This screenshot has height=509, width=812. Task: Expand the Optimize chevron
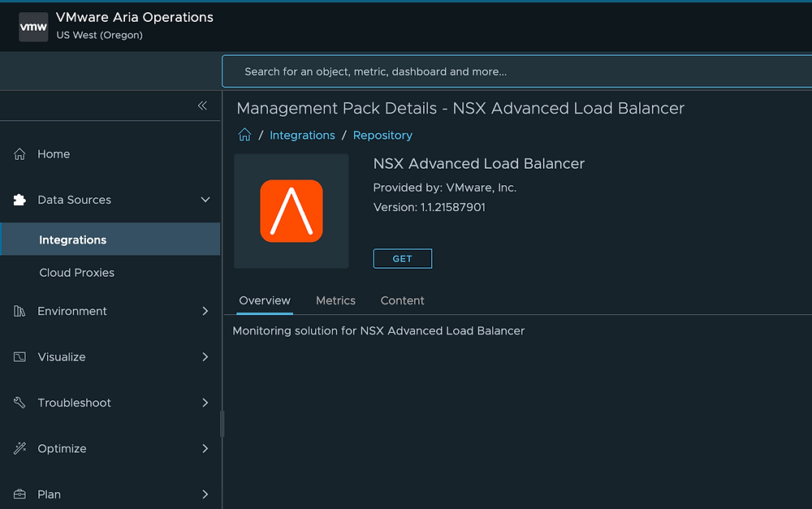pos(205,448)
